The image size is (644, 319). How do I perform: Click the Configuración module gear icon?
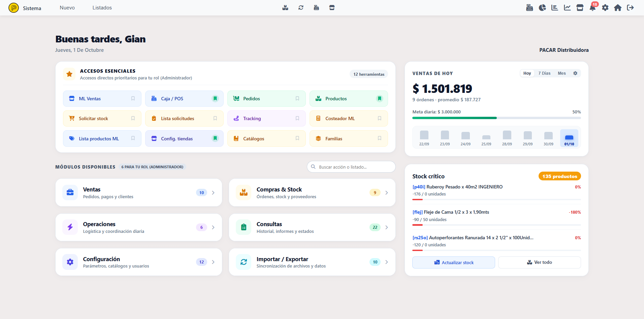click(x=70, y=262)
